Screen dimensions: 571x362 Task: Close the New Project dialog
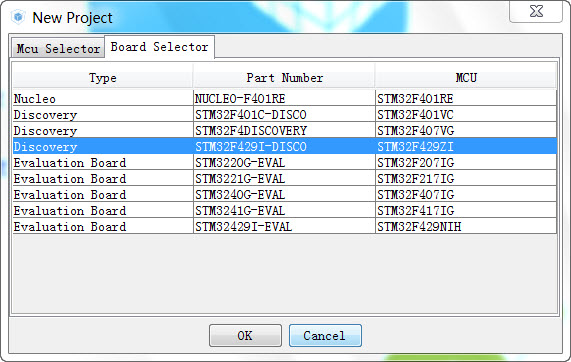(536, 12)
